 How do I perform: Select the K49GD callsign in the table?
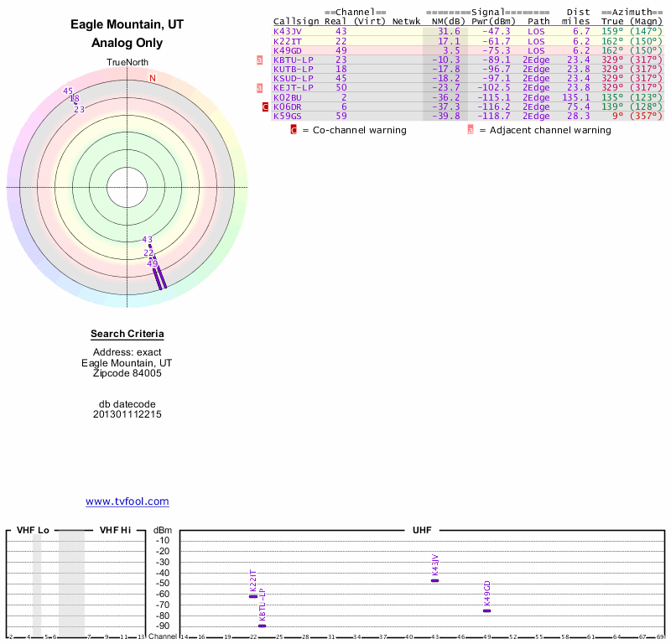(x=288, y=50)
